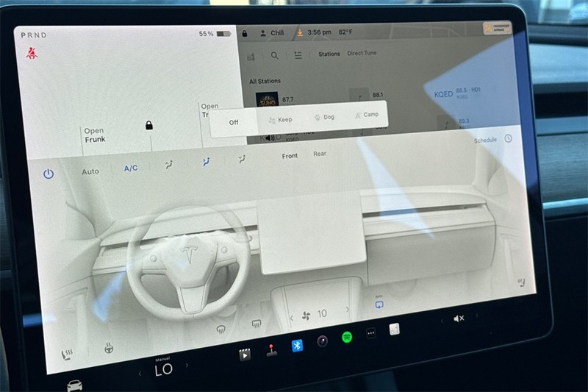
Task: Tap the car lock padlock icon
Action: click(x=149, y=125)
